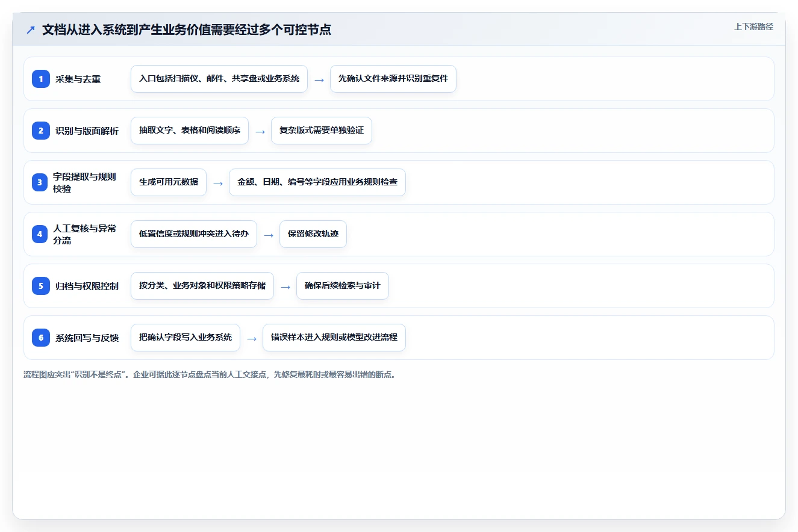Click the 把确认字段写入业务系统 box

pyautogui.click(x=185, y=338)
